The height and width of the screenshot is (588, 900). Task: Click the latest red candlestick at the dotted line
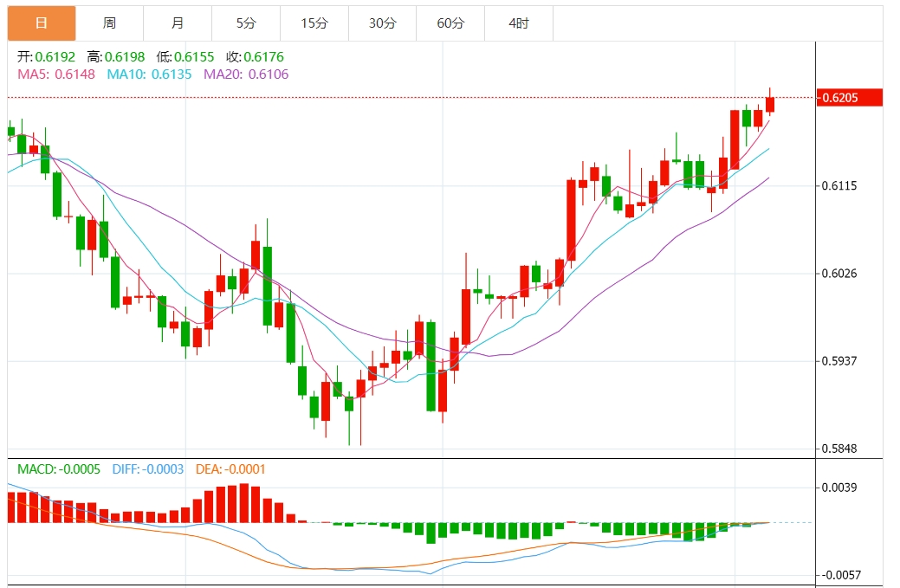click(770, 105)
